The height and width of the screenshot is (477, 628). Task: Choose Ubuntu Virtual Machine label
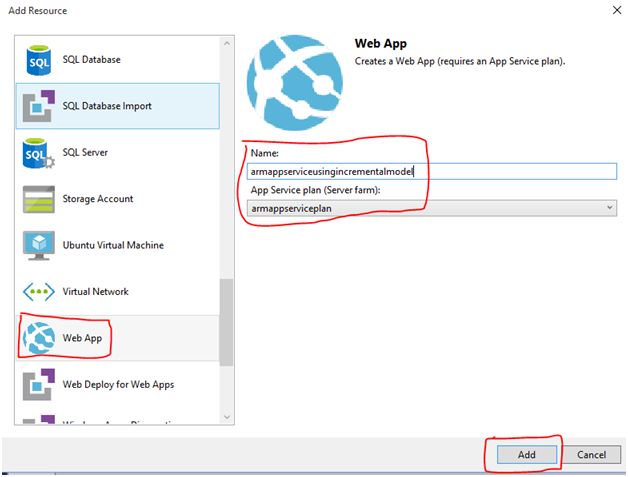pyautogui.click(x=113, y=245)
